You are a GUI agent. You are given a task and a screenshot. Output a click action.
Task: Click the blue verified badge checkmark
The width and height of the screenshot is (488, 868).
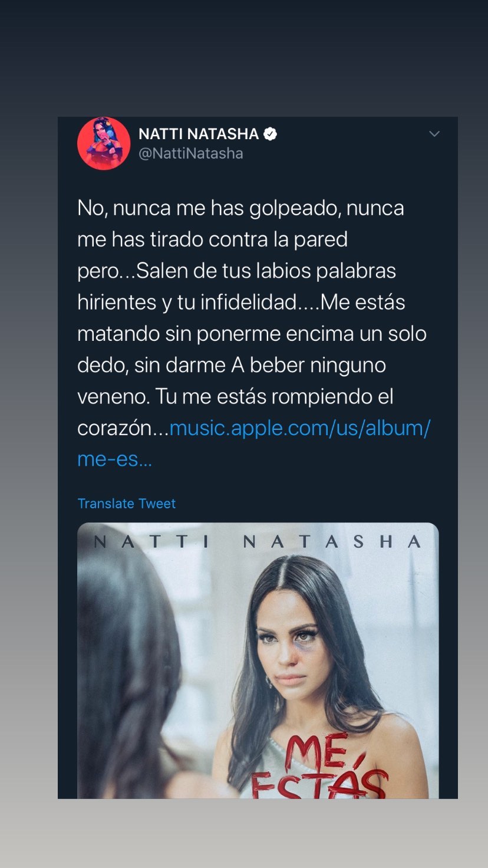click(270, 134)
